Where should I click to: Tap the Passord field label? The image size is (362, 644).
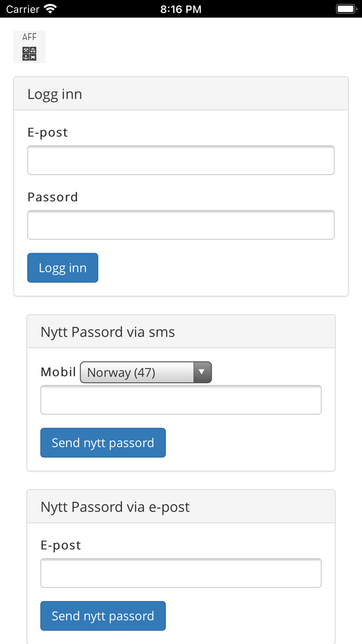(53, 197)
